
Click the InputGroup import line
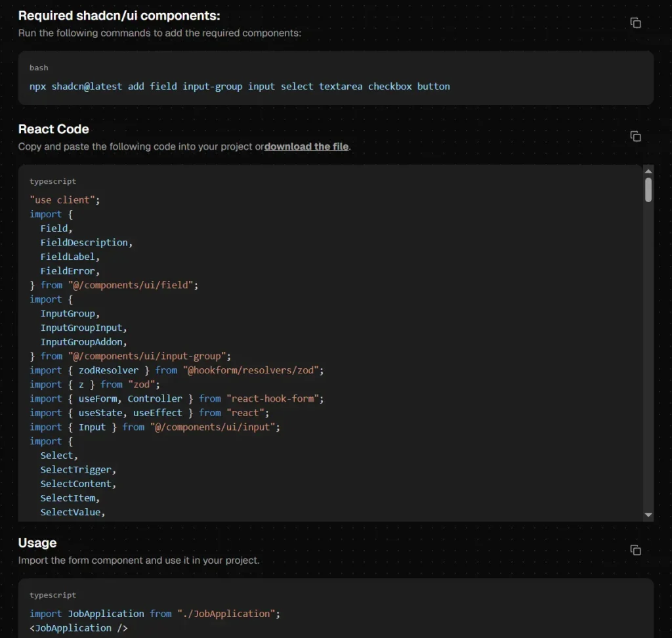click(68, 313)
